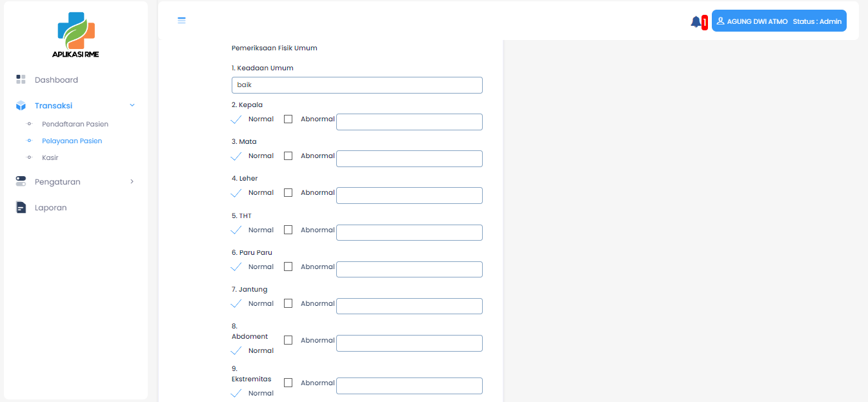Click the Keadaan Umum text field

coord(357,85)
